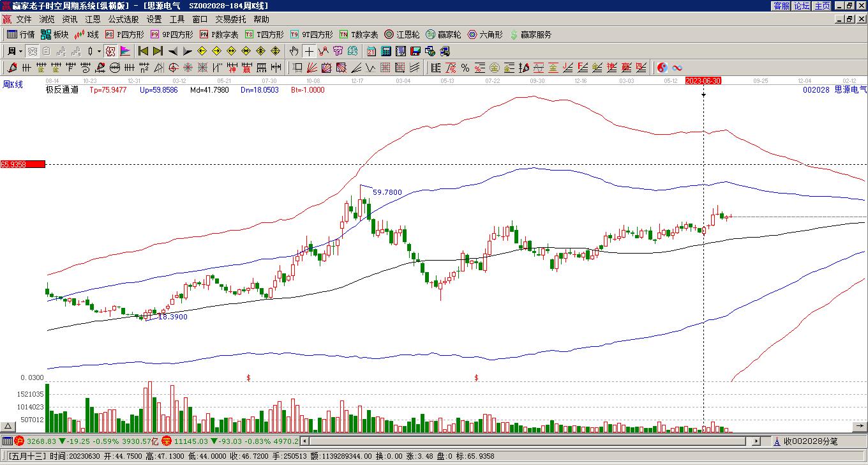This screenshot has height=465, width=868.
Task: Open the 交易委托 menu
Action: (x=230, y=20)
